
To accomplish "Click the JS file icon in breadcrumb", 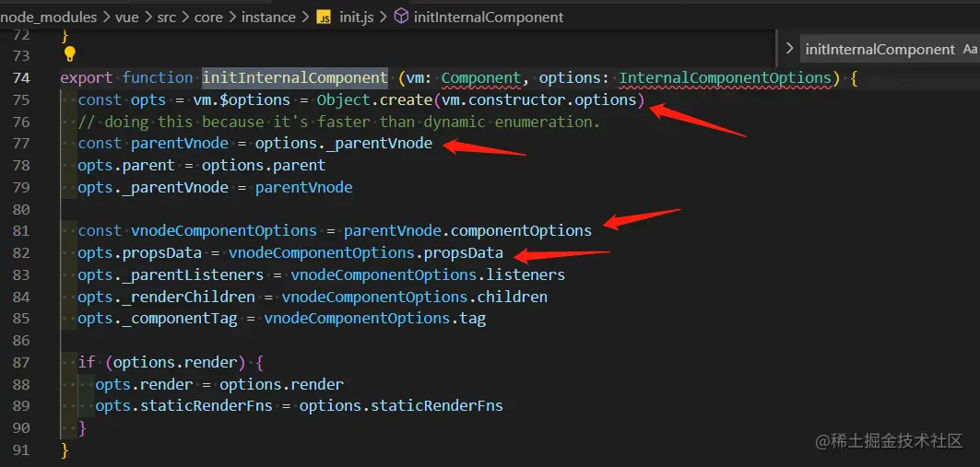I will click(x=325, y=18).
